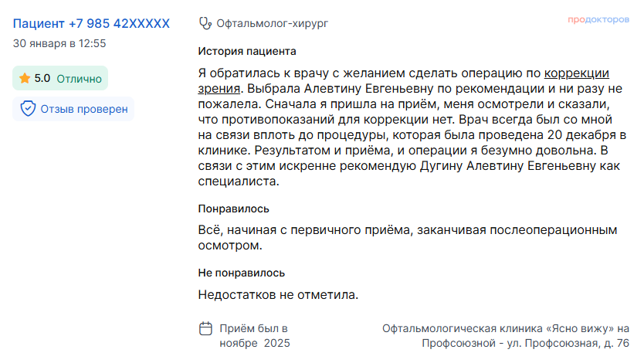The width and height of the screenshot is (644, 363).
Task: Click the review date "30 января в 12:55"
Action: tap(59, 44)
